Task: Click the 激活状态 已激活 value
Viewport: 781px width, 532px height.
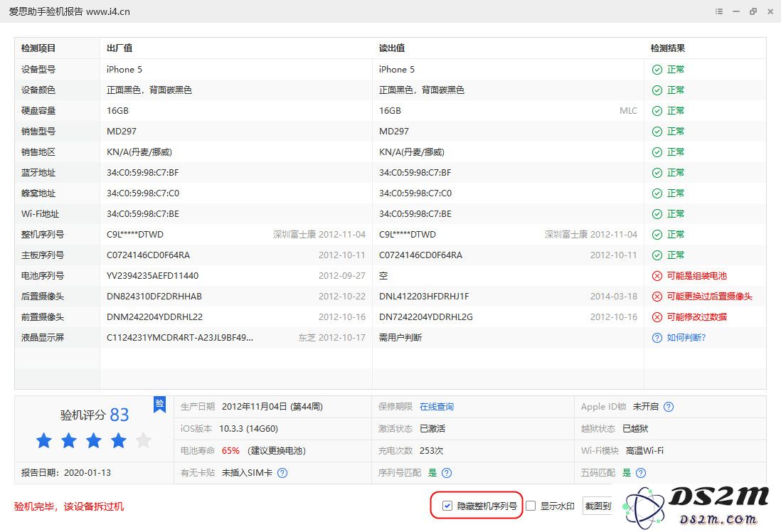Action: tap(432, 429)
